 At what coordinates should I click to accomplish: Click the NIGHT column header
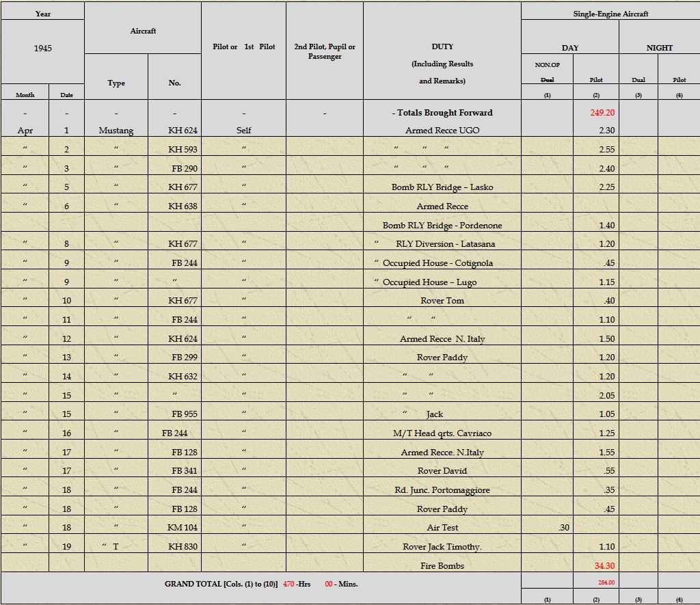tap(660, 48)
